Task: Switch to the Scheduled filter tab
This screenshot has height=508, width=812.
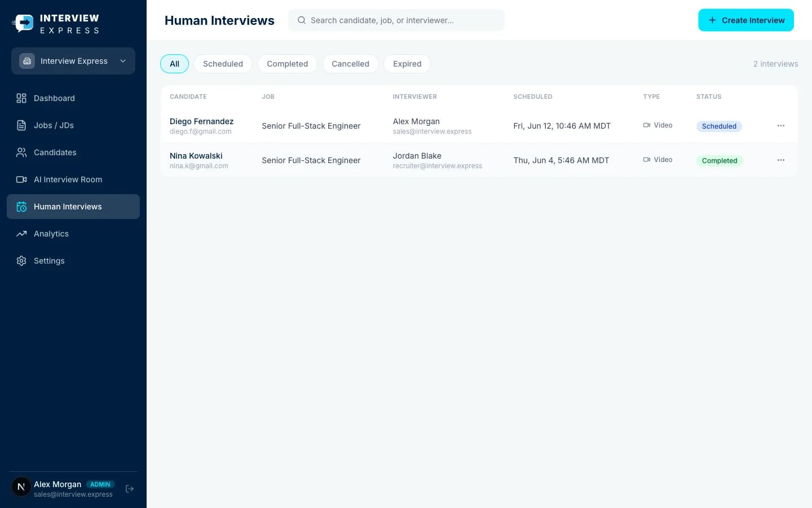Action: point(223,64)
